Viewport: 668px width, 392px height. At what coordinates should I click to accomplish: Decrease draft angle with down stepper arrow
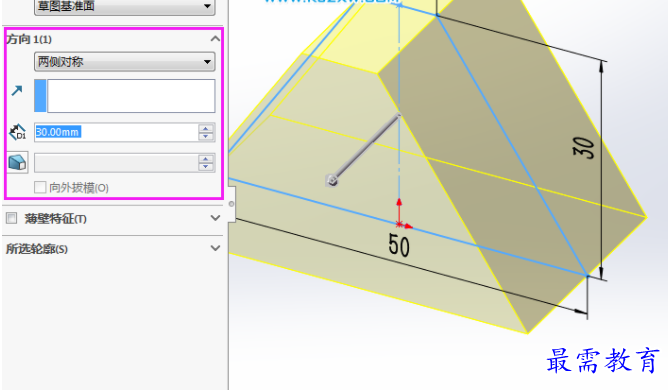pos(206,167)
